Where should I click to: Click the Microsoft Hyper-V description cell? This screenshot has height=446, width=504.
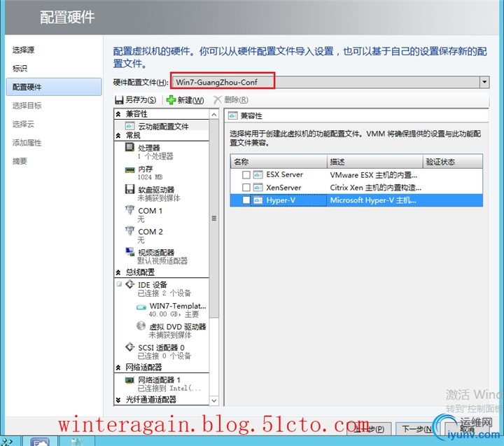click(x=373, y=200)
